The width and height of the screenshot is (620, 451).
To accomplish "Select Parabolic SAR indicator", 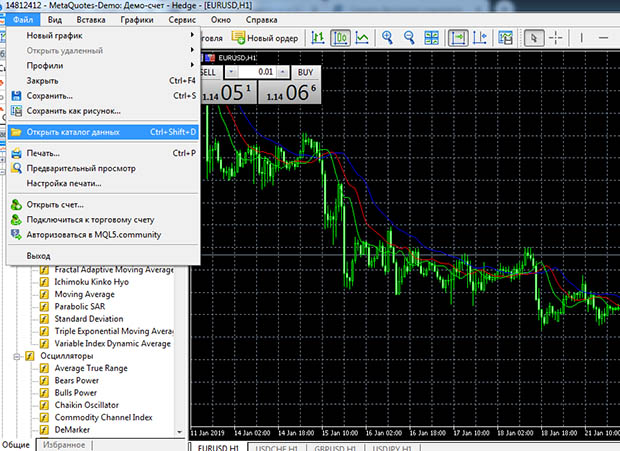I will pos(79,306).
